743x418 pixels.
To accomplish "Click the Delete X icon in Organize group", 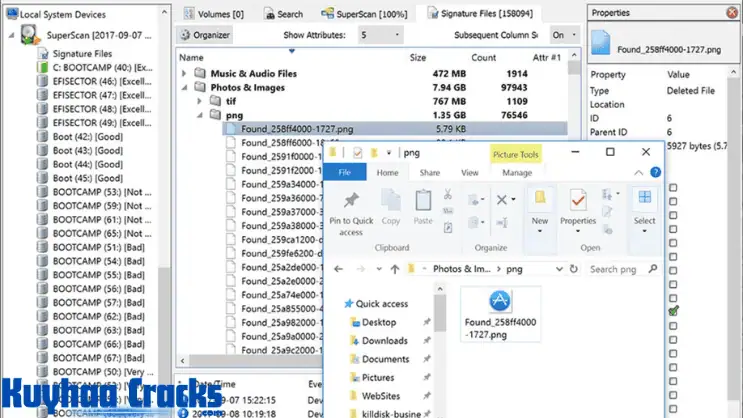I will 503,200.
